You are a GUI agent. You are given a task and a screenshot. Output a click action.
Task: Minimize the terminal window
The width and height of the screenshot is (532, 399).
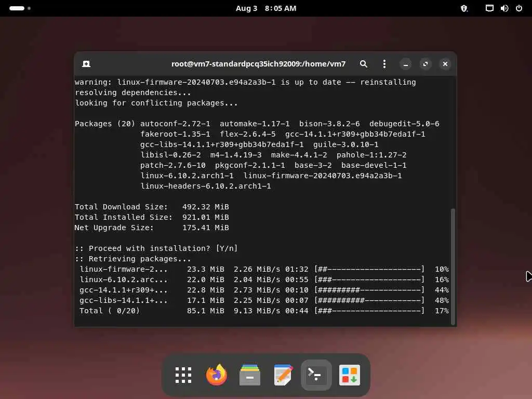pos(405,64)
